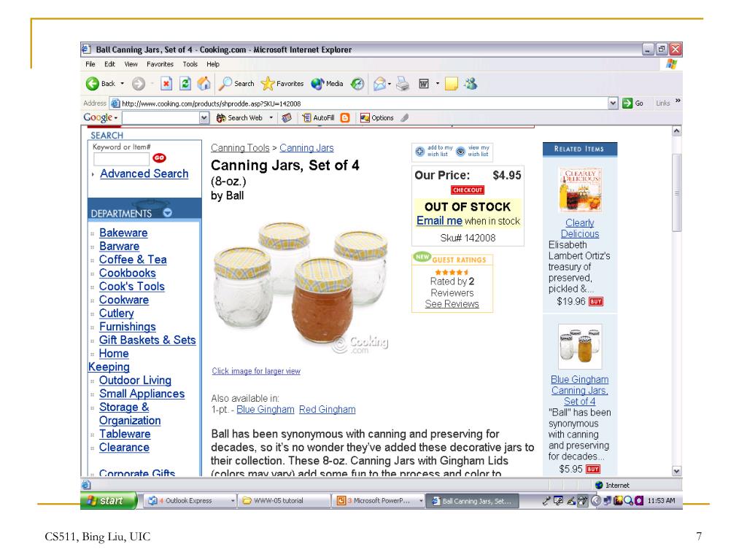The height and width of the screenshot is (560, 747).
Task: Open the Search Web dropdown arrow
Action: click(271, 117)
